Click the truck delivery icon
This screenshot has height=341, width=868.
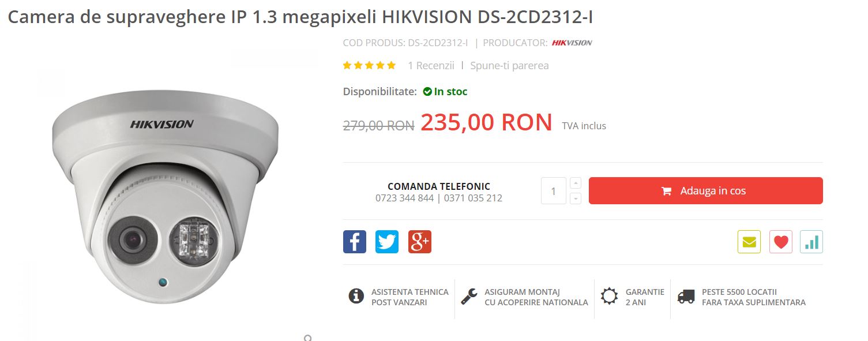[x=686, y=297]
